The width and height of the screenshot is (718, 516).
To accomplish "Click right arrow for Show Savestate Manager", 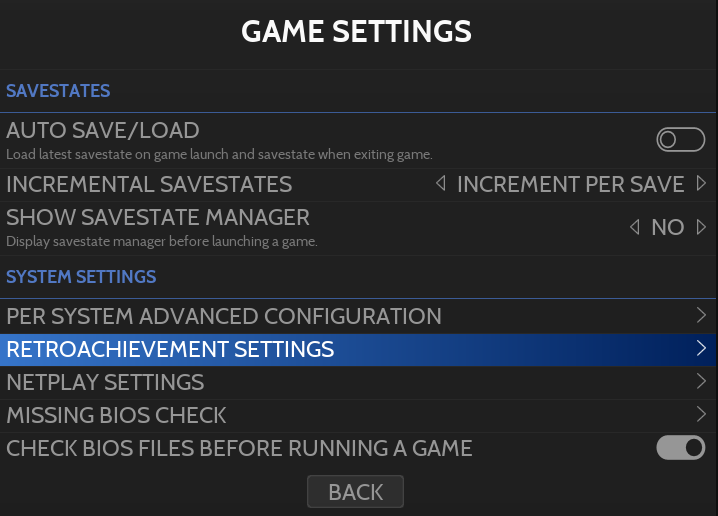I will (x=701, y=227).
